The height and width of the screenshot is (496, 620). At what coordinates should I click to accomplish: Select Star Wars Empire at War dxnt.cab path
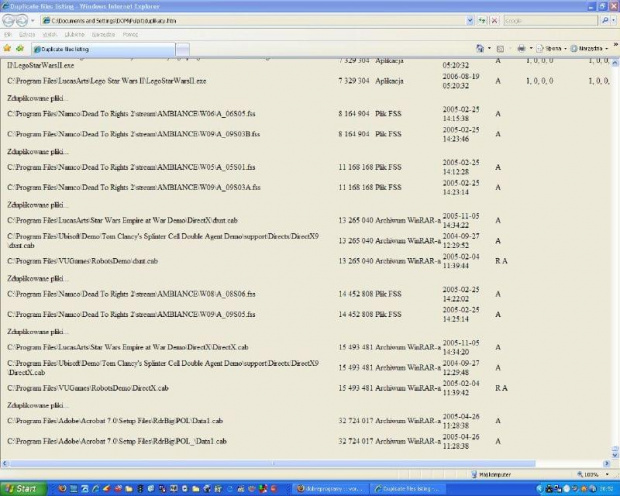pyautogui.click(x=123, y=220)
